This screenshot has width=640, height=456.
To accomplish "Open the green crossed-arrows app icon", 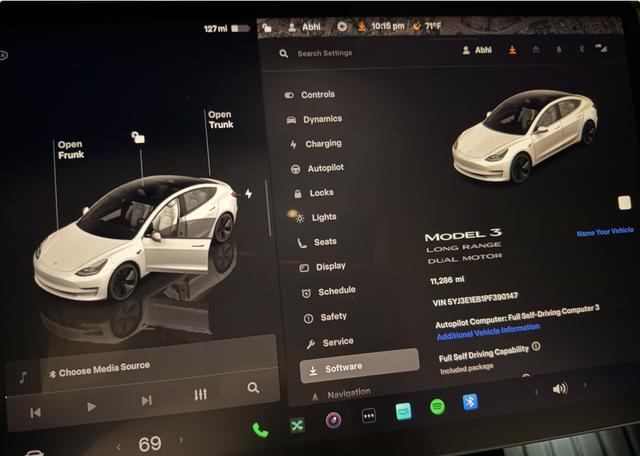I will point(297,426).
